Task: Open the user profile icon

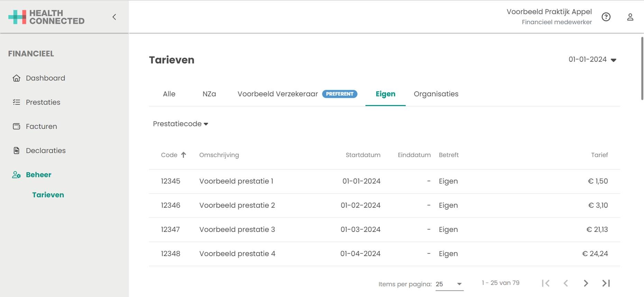Action: coord(630,17)
